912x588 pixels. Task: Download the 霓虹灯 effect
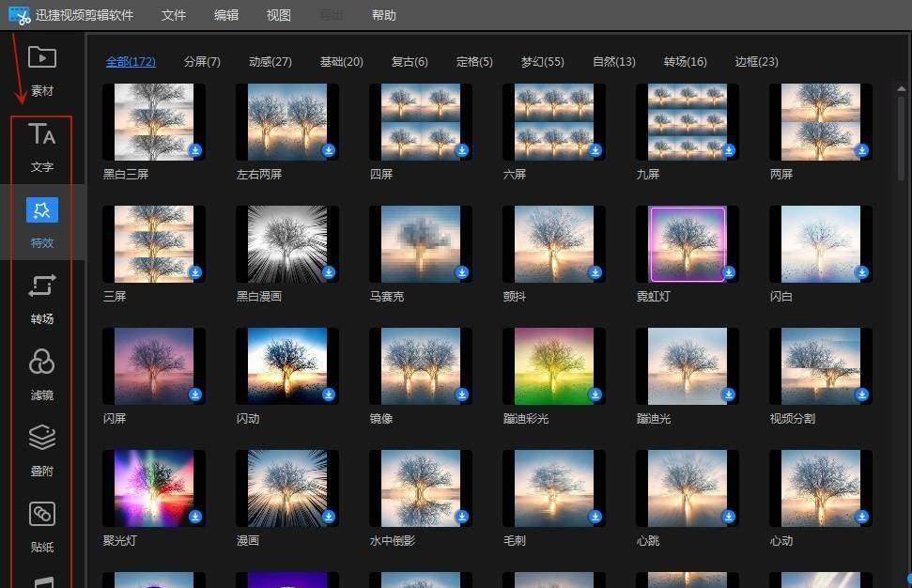click(729, 272)
